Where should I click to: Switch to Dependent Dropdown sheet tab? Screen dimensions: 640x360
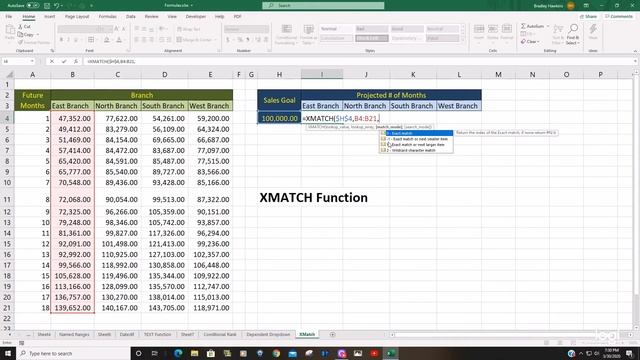coord(268,334)
